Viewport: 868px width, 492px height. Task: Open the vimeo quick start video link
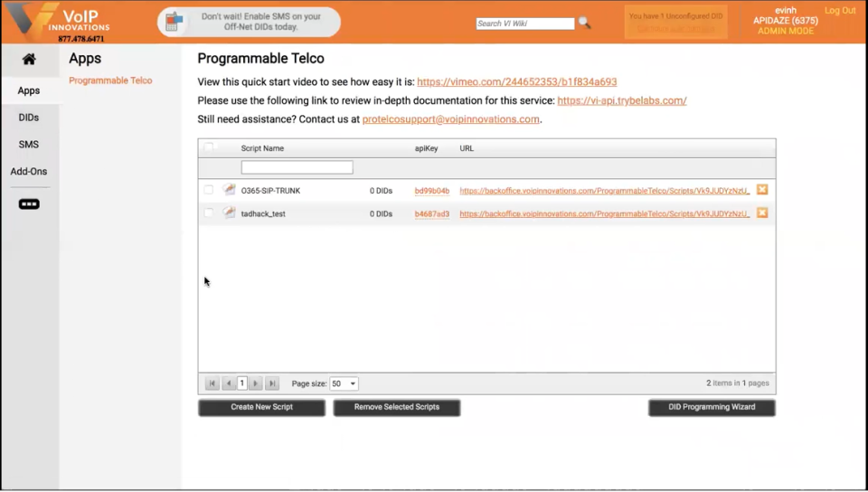[x=516, y=82]
